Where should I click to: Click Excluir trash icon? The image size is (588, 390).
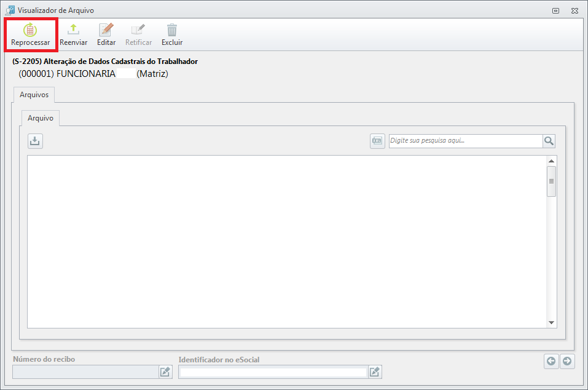(172, 34)
